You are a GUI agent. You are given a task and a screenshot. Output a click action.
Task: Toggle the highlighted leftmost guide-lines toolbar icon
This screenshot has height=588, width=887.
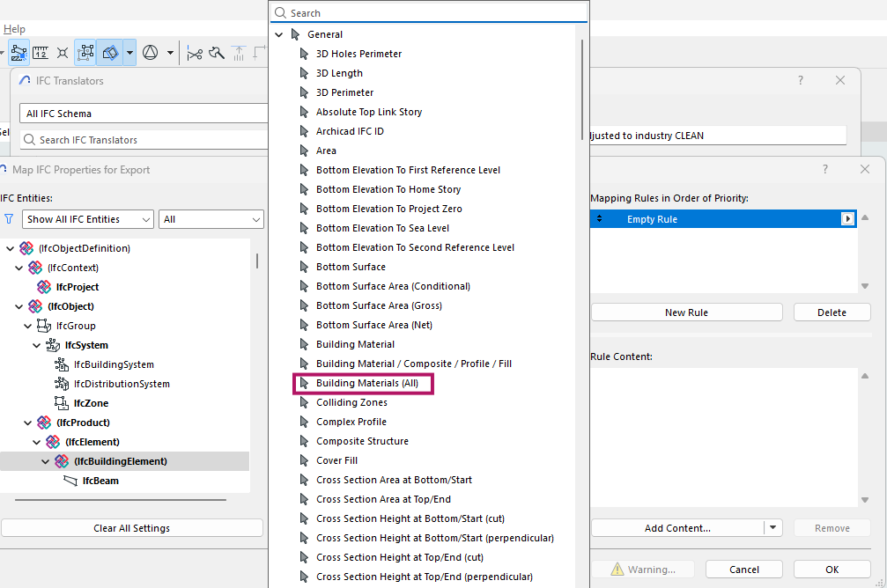click(x=18, y=53)
